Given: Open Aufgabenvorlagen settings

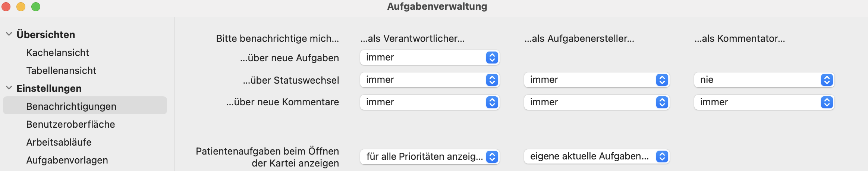Looking at the screenshot, I should point(67,160).
